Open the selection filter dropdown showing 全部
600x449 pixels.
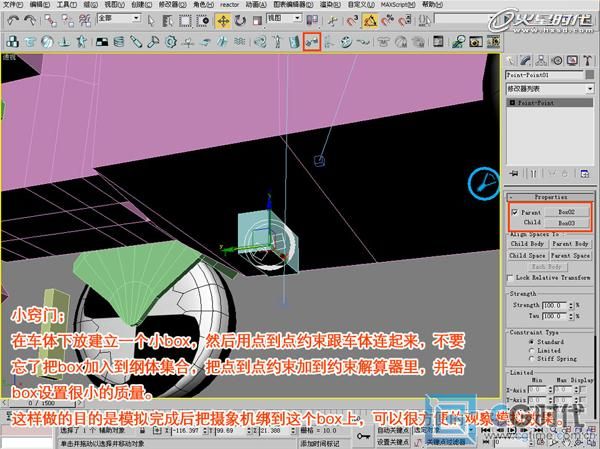pyautogui.click(x=119, y=18)
